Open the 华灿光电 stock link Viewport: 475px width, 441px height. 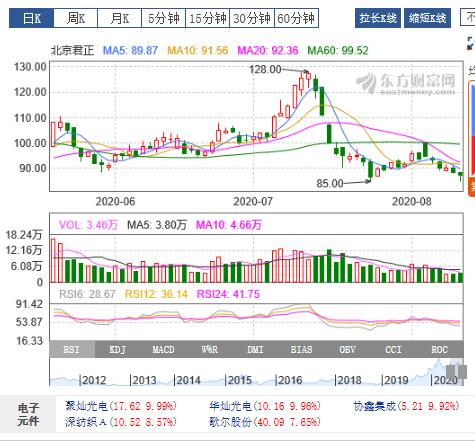pyautogui.click(x=230, y=406)
